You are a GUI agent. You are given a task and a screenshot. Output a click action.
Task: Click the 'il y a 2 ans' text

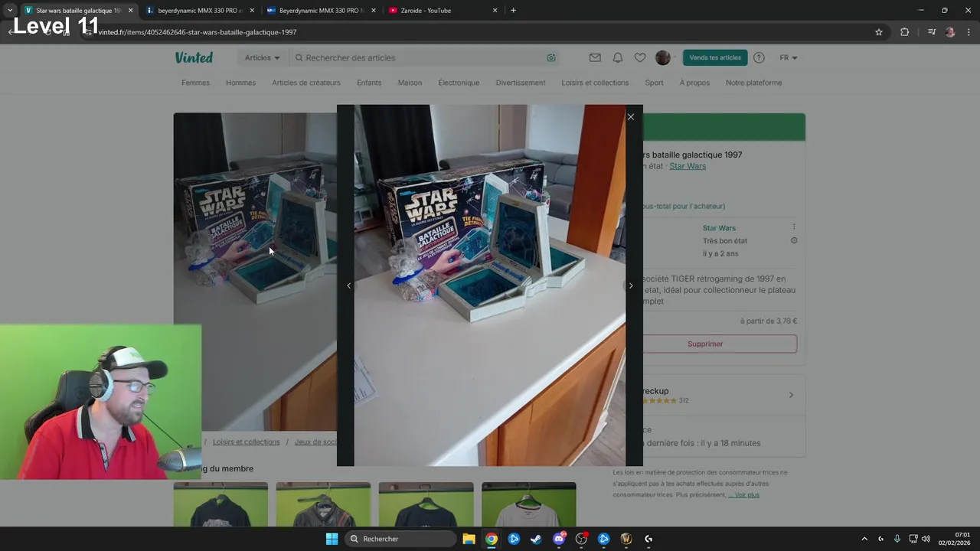720,253
